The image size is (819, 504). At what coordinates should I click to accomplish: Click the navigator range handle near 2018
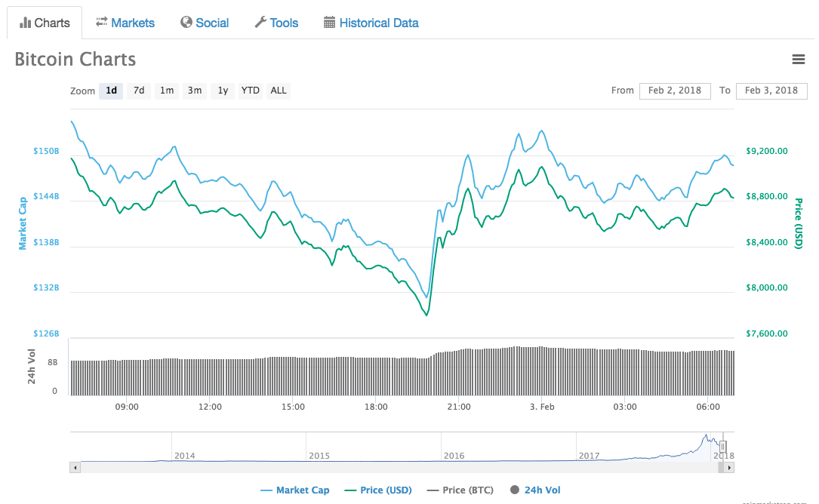(723, 447)
